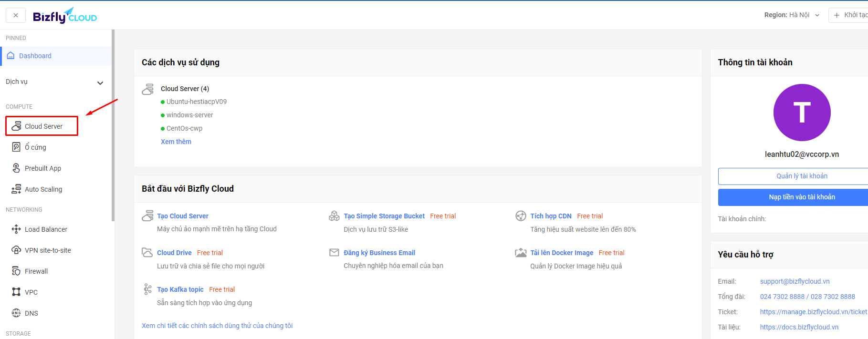Click the purple T account avatar

802,113
